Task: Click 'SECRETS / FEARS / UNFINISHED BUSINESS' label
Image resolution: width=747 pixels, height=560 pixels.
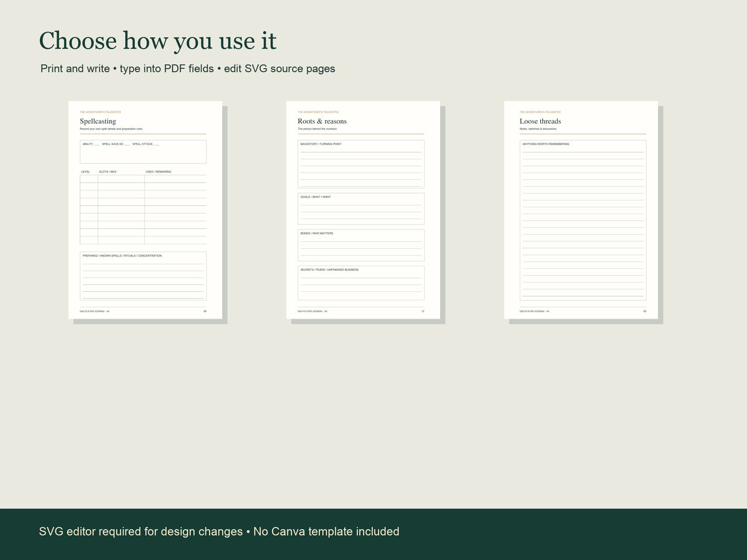Action: click(x=329, y=270)
